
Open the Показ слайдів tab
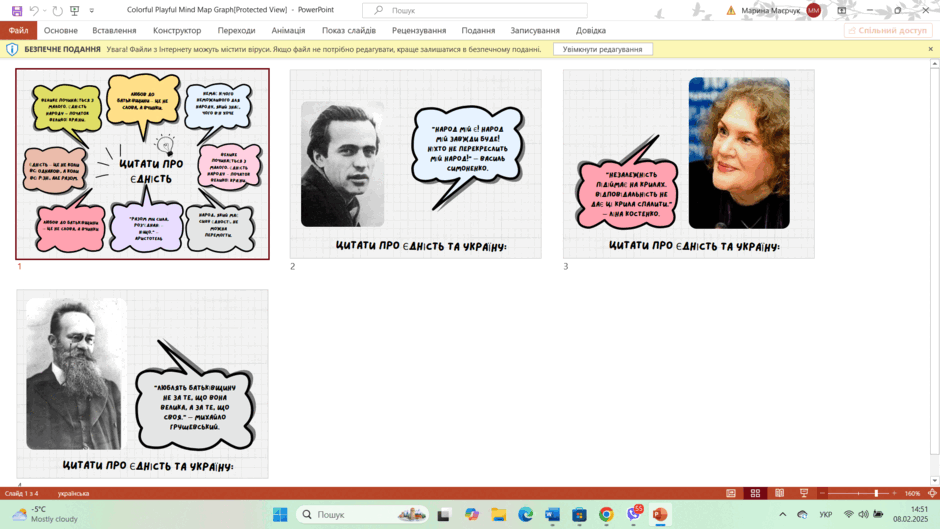click(349, 30)
